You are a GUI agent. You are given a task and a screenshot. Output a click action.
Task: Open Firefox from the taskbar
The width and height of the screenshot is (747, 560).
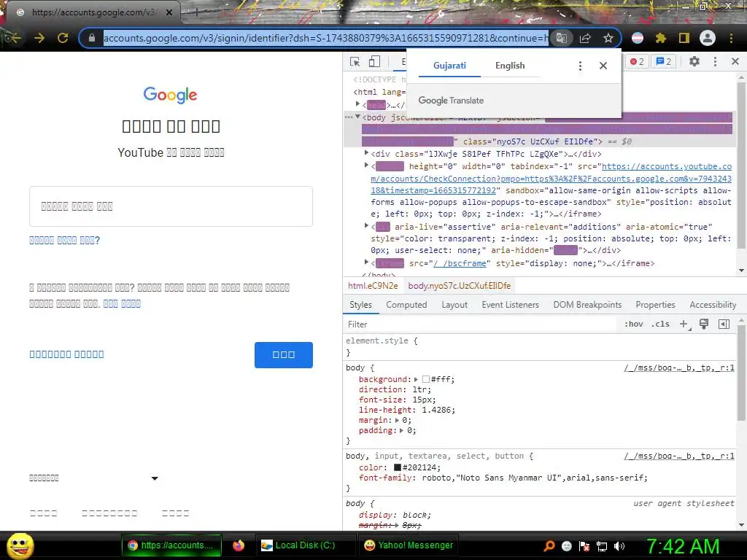pos(239,545)
